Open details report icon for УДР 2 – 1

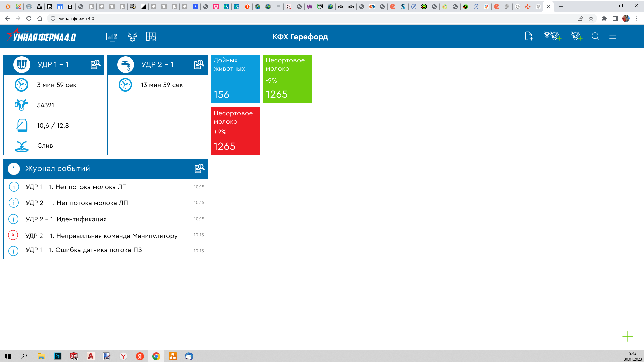(199, 64)
